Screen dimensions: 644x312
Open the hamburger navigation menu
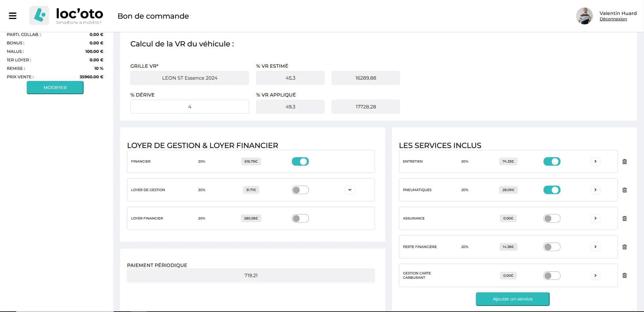point(13,16)
